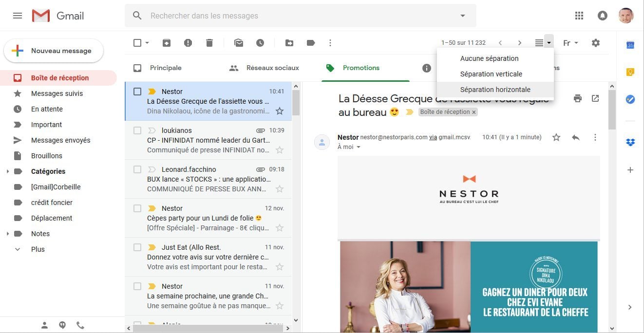This screenshot has height=333, width=644.
Task: Open the account profile picture
Action: tap(626, 16)
